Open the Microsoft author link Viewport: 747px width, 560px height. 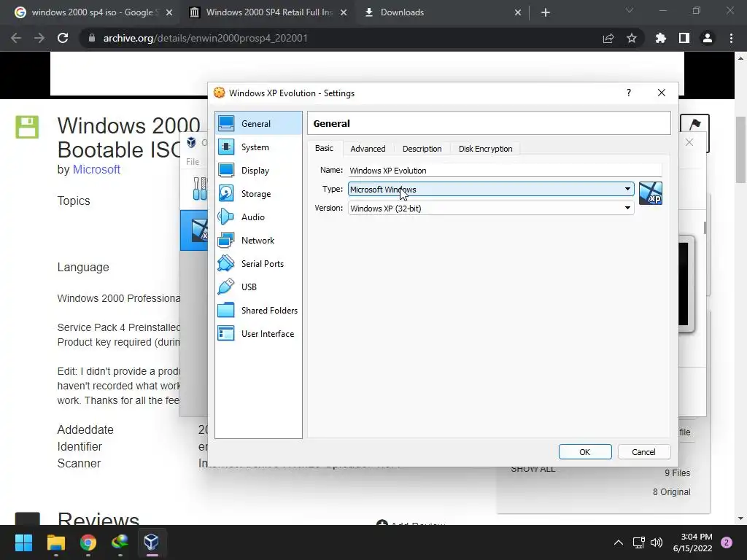pos(96,169)
